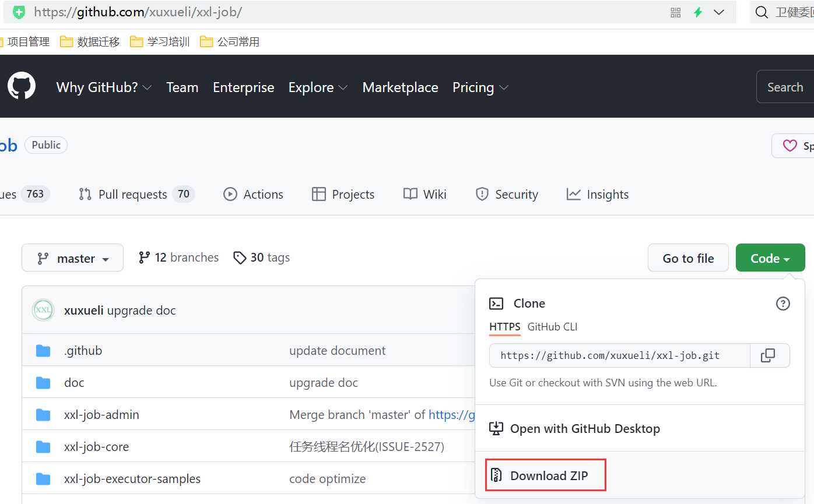The image size is (814, 504).
Task: Open the upgrade doc commit message
Action: [x=142, y=311]
